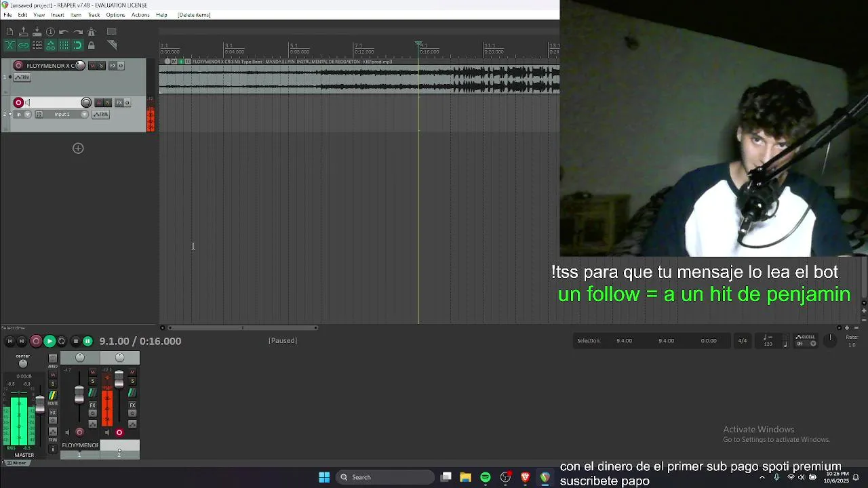Toggle auto-crossfade toolbar icon

tap(10, 45)
